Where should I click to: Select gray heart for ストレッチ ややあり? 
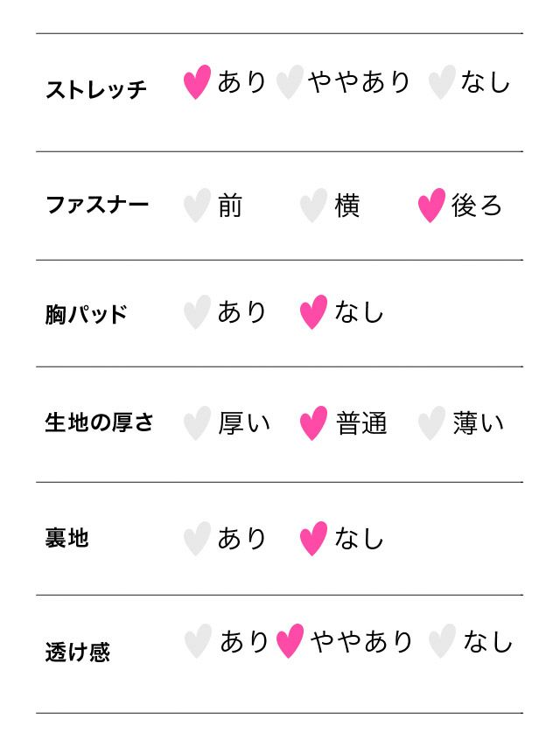(x=289, y=83)
